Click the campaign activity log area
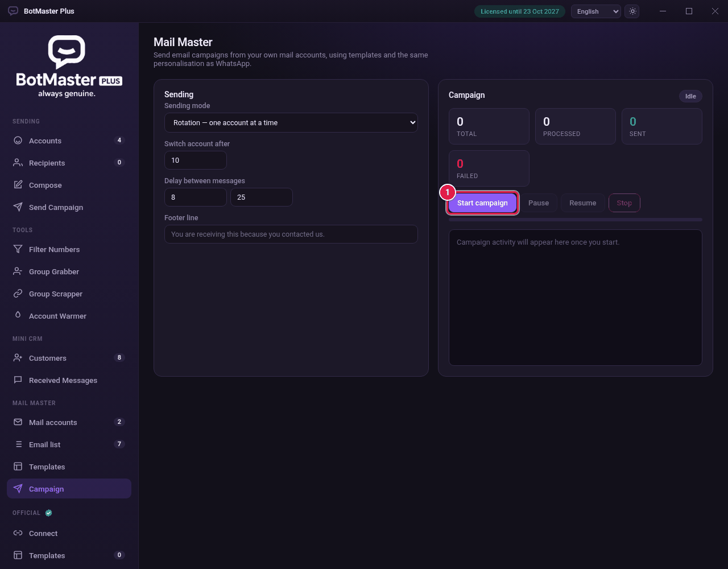Viewport: 728px width, 569px height. (x=576, y=298)
